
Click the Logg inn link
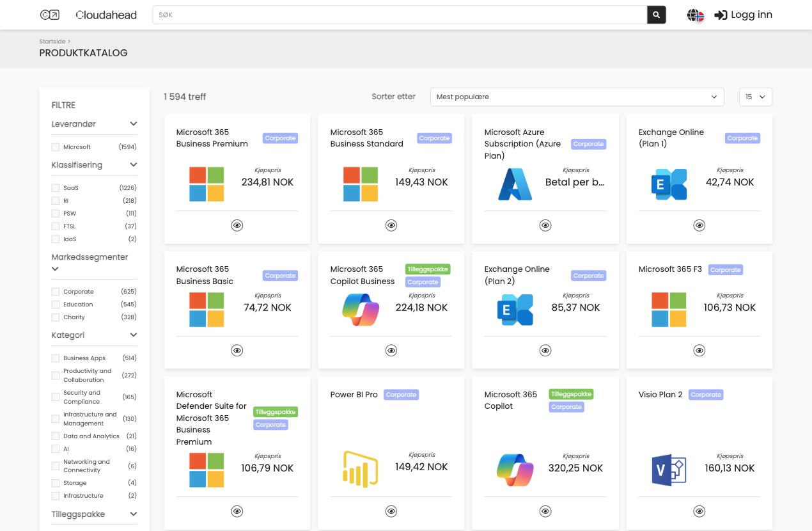(x=751, y=15)
